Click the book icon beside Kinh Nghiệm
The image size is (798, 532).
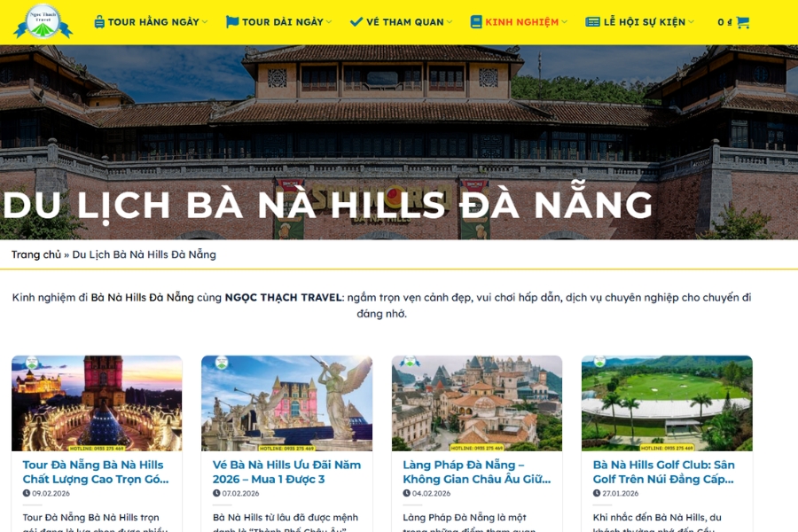point(476,22)
